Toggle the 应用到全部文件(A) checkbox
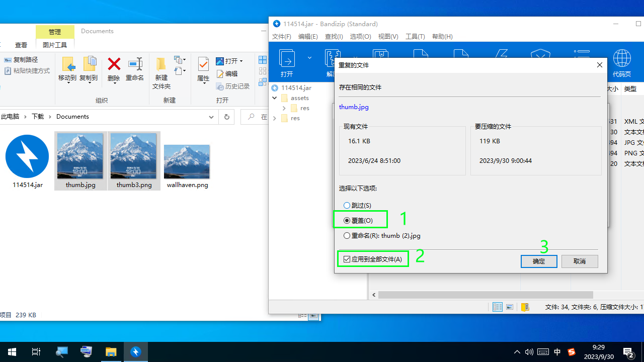 (347, 259)
